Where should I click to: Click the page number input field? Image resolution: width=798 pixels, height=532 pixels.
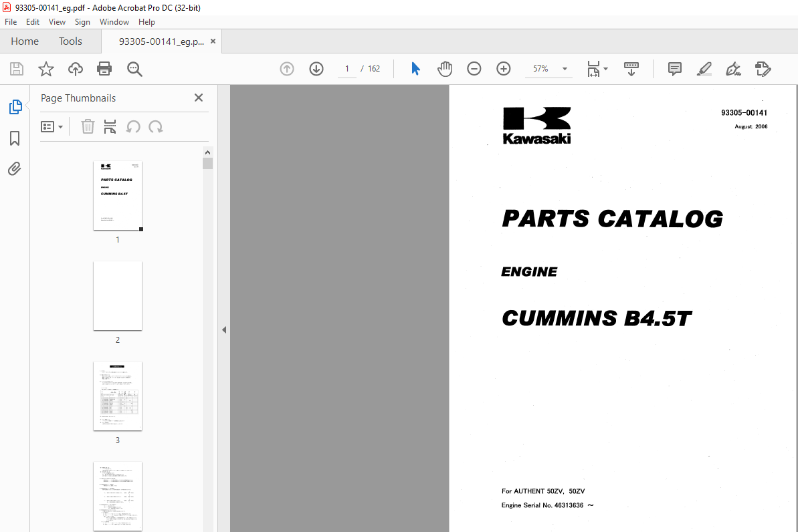pos(347,69)
